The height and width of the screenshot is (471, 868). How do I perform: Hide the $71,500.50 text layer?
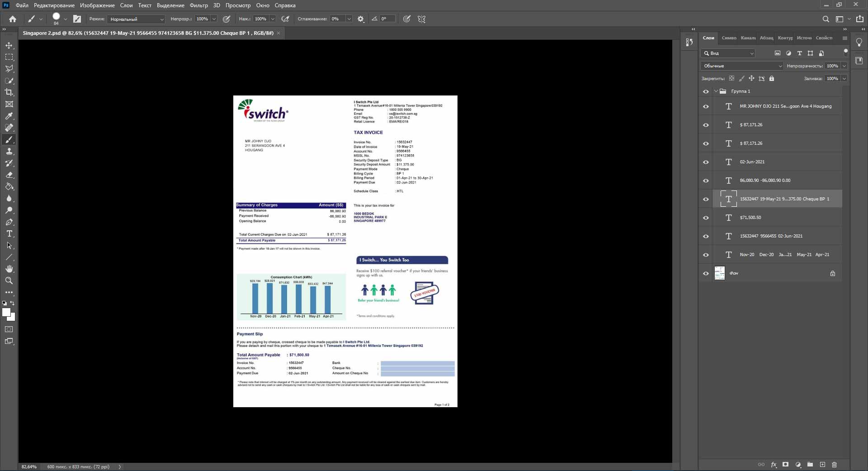[706, 218]
